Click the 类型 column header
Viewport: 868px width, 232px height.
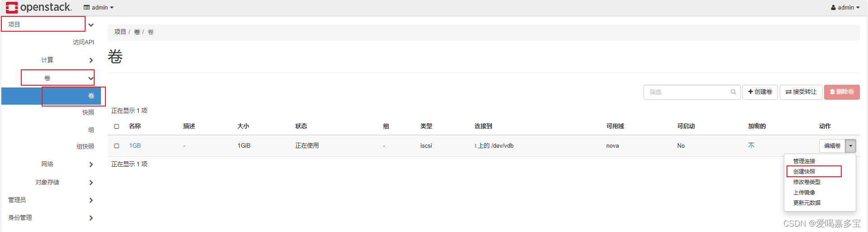click(x=426, y=126)
